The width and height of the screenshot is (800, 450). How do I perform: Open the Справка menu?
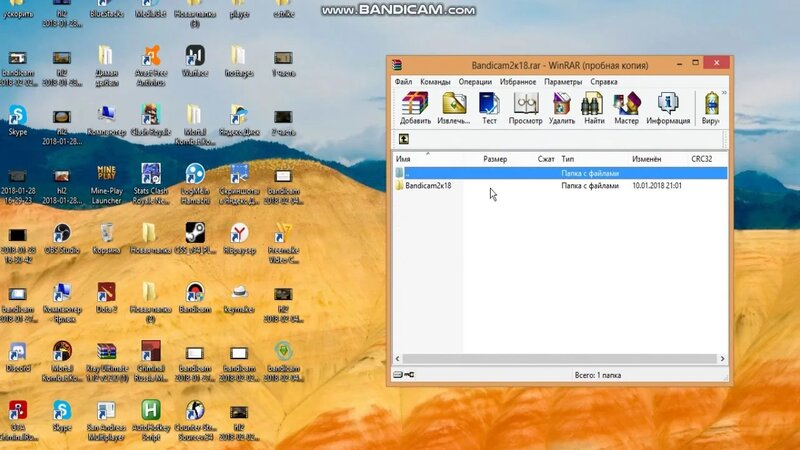604,82
